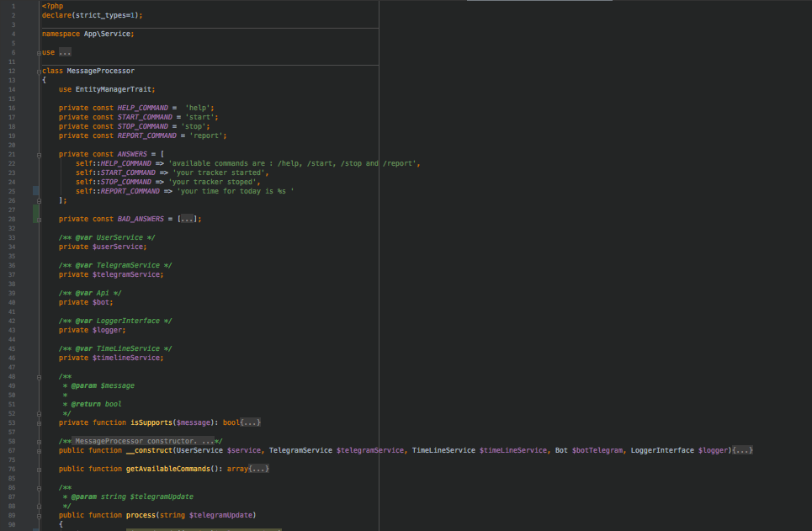Screen dimensions: 812x531
Task: Click the blue change marker at line 25
Action: 35,191
